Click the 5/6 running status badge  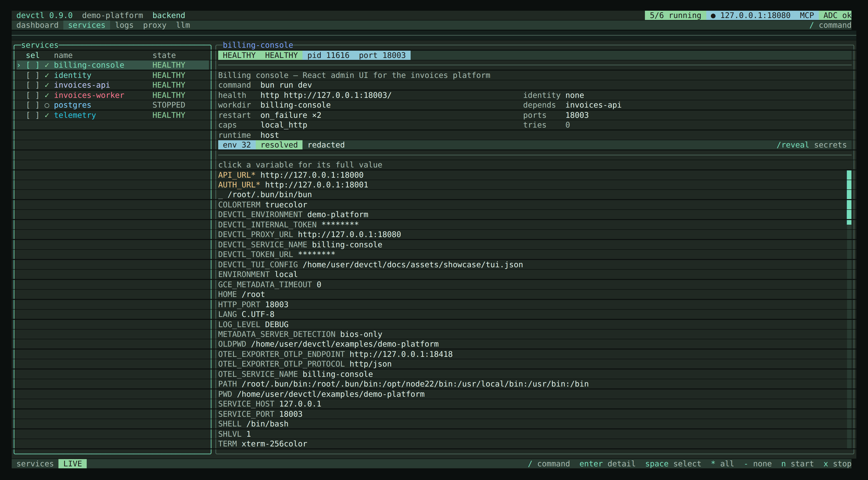[x=675, y=16]
